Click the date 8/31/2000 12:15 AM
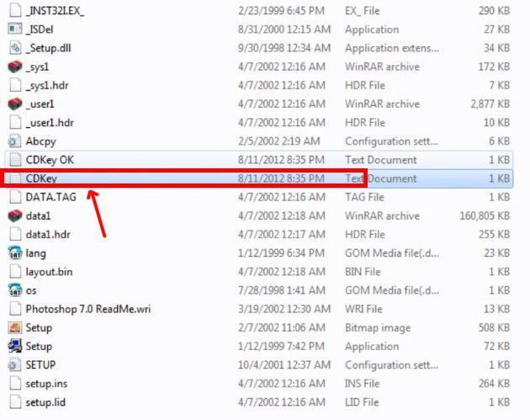This screenshot has width=530, height=420. (x=284, y=29)
